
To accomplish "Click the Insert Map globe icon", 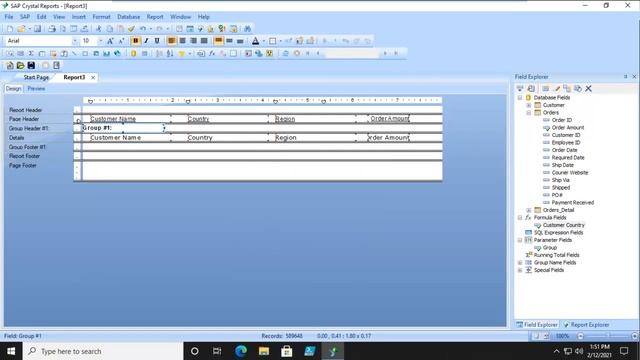I will click(x=117, y=53).
